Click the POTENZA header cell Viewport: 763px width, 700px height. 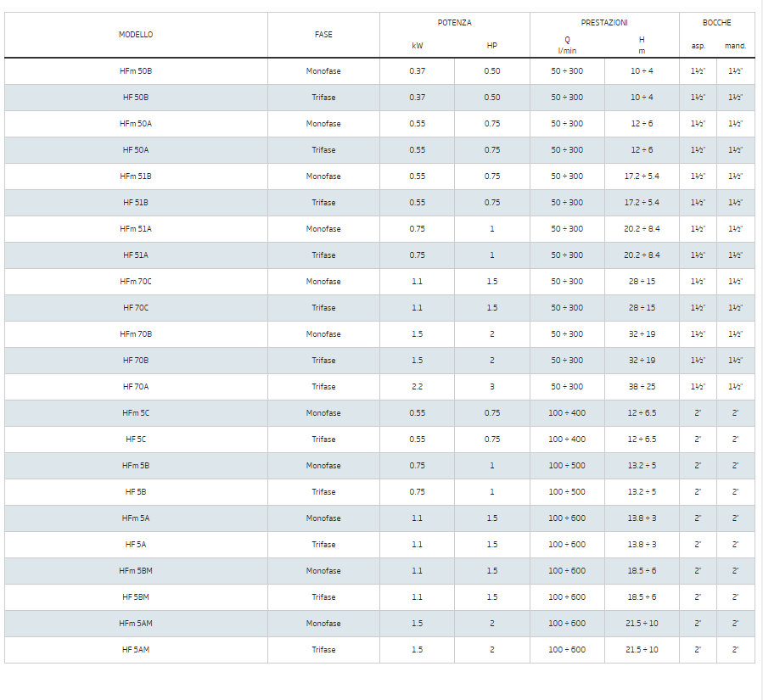click(454, 23)
